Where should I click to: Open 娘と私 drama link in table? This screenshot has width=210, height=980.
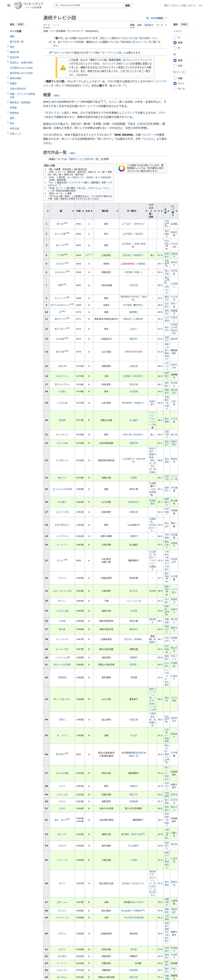coord(60,224)
